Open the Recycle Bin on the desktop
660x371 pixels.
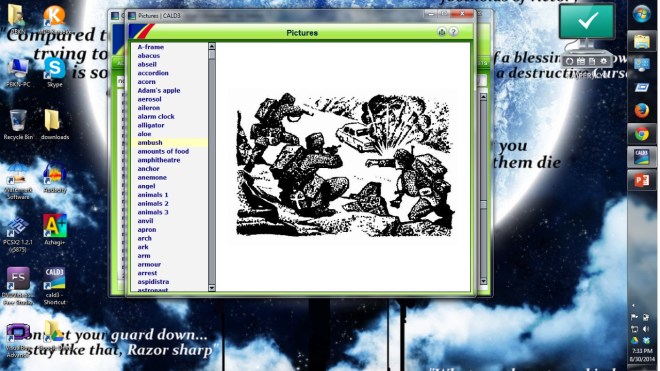(x=18, y=124)
